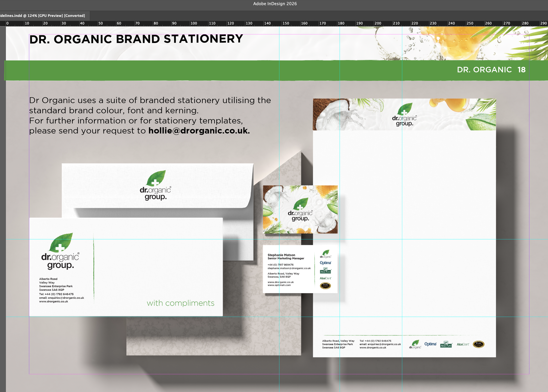The height and width of the screenshot is (392, 548).
Task: Click the Optima logo in the letterhead footer
Action: point(431,344)
